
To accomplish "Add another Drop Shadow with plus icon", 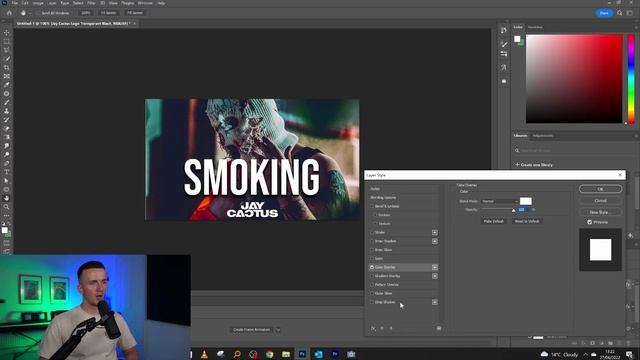I will pos(435,302).
